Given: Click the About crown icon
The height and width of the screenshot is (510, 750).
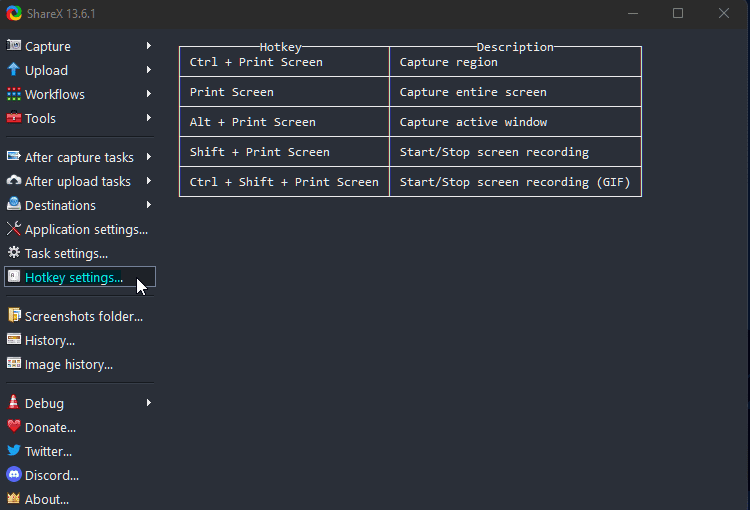Looking at the screenshot, I should [14, 499].
